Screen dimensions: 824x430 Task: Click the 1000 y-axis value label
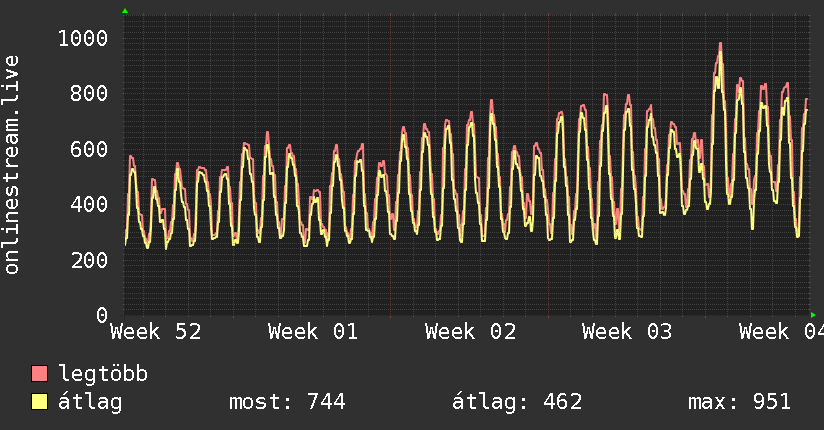(x=82, y=38)
